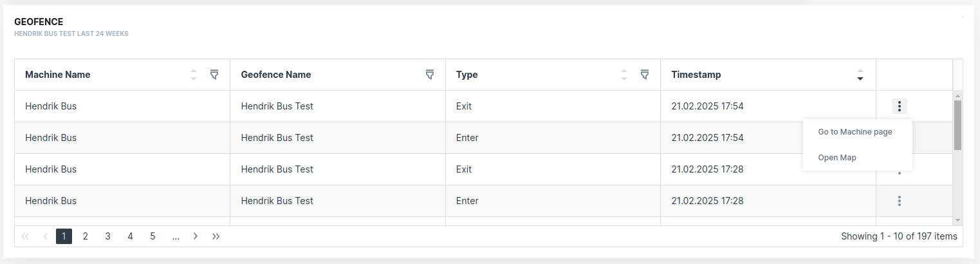Expand more pages via ellipsis
Screen dimensions: 980x264
click(x=176, y=236)
